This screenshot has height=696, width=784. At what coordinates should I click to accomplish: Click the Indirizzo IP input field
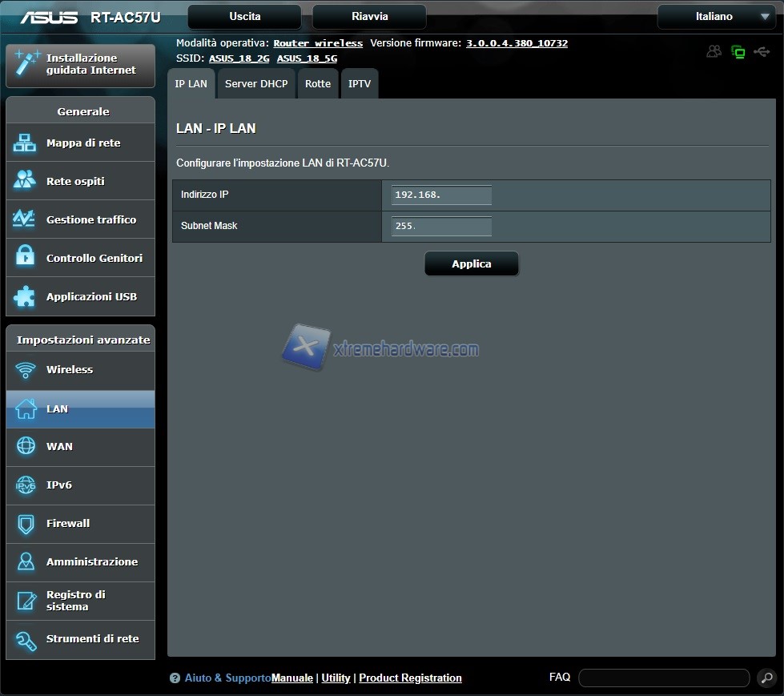point(441,195)
